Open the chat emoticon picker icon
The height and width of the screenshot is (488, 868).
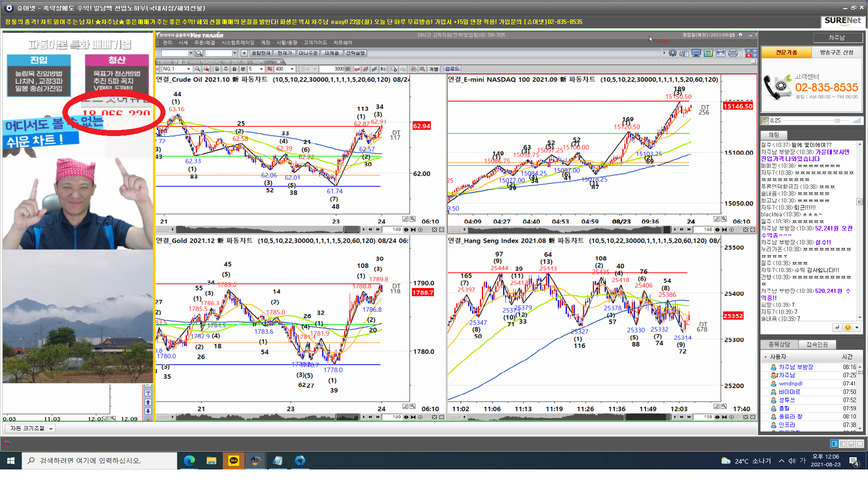[848, 328]
